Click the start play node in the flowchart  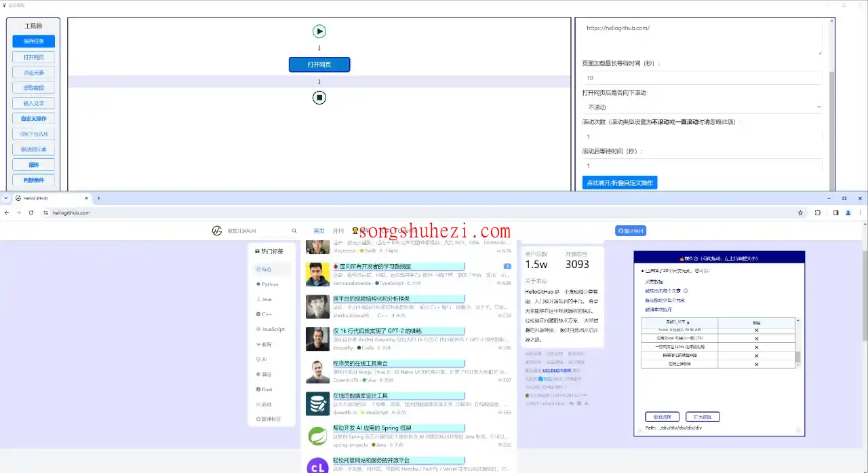pos(319,31)
